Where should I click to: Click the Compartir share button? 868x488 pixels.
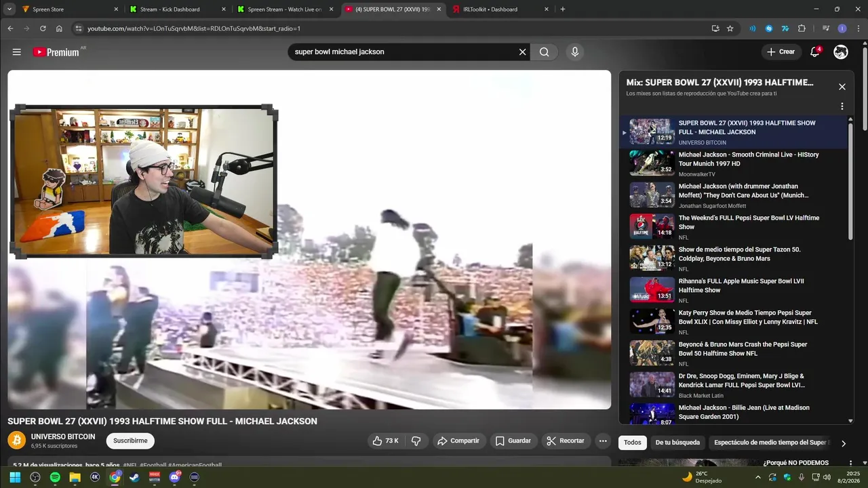(x=459, y=441)
